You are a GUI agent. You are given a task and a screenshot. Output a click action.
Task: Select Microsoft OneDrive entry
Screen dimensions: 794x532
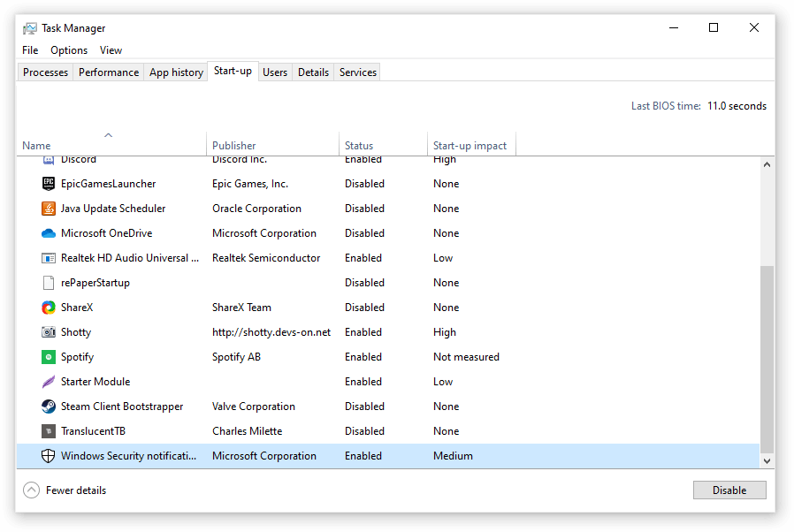[106, 233]
